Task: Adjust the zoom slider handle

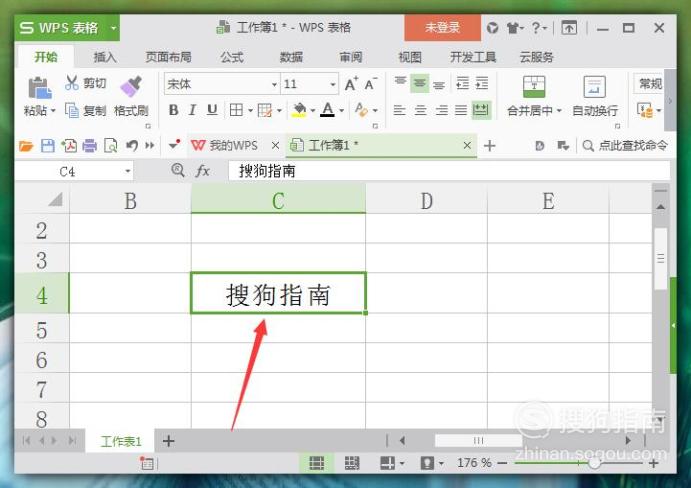Action: pyautogui.click(x=594, y=463)
